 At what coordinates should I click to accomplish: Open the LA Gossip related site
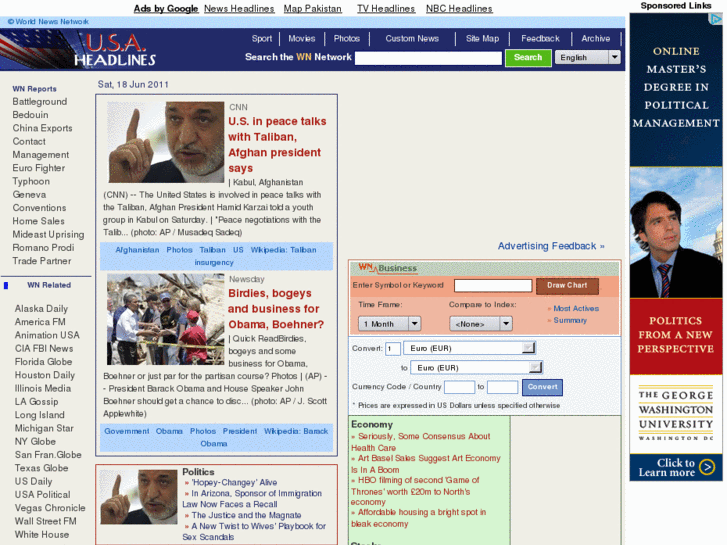(x=36, y=402)
